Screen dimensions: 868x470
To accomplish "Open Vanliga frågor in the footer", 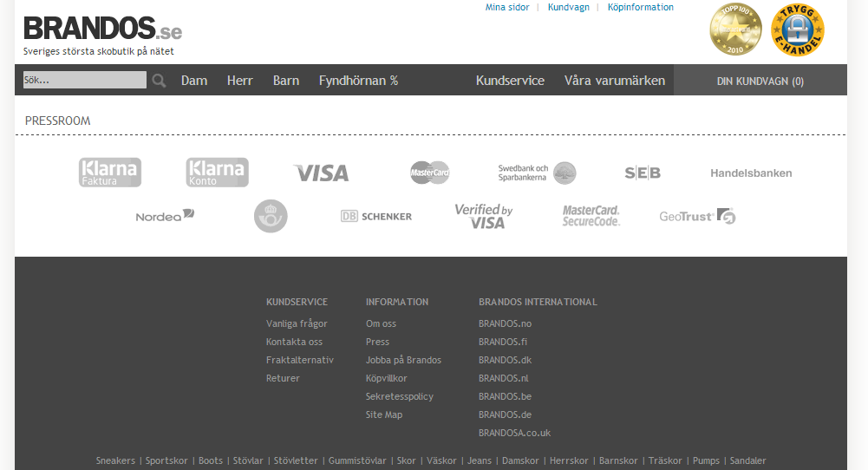I will coord(297,323).
